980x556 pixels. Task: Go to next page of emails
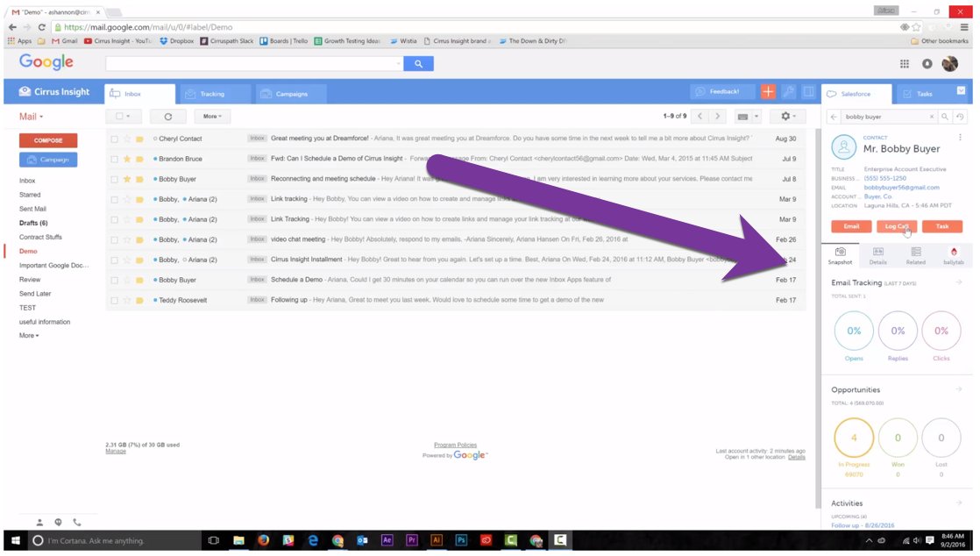718,117
